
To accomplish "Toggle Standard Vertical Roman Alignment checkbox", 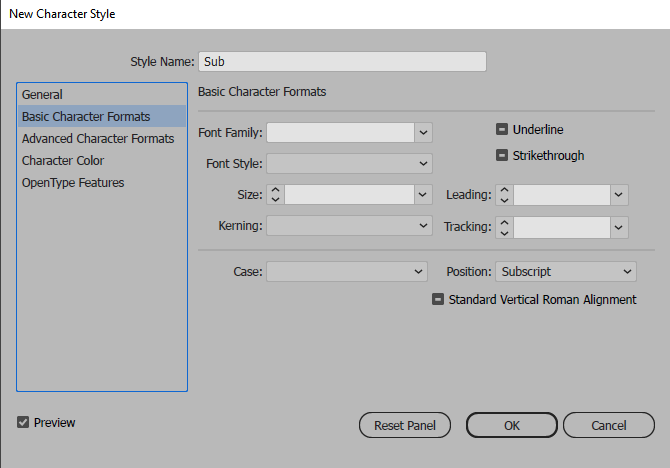I will pyautogui.click(x=439, y=299).
